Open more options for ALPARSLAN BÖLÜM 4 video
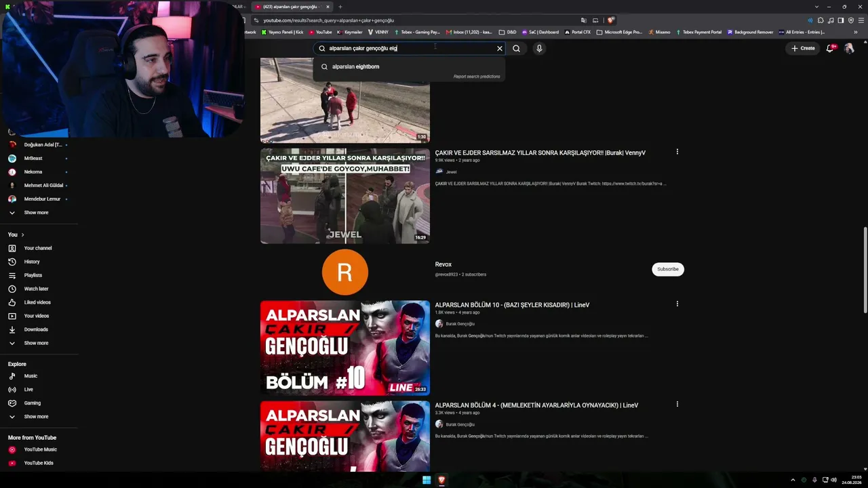This screenshot has width=868, height=488. pos(677,404)
